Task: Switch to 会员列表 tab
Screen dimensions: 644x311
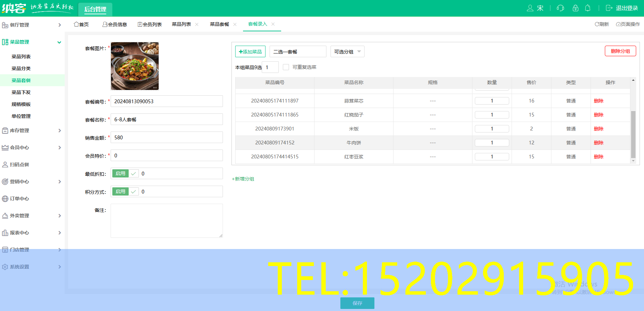Action: coord(149,25)
